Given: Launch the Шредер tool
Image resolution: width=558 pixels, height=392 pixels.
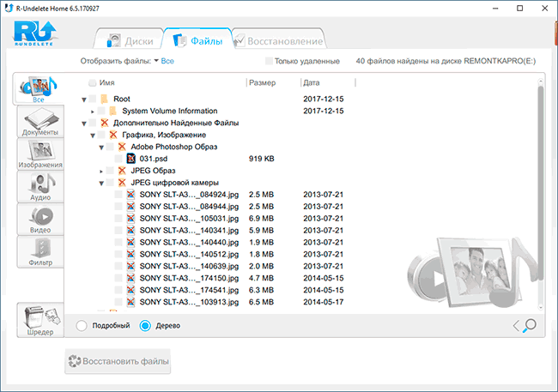Looking at the screenshot, I should coord(40,319).
